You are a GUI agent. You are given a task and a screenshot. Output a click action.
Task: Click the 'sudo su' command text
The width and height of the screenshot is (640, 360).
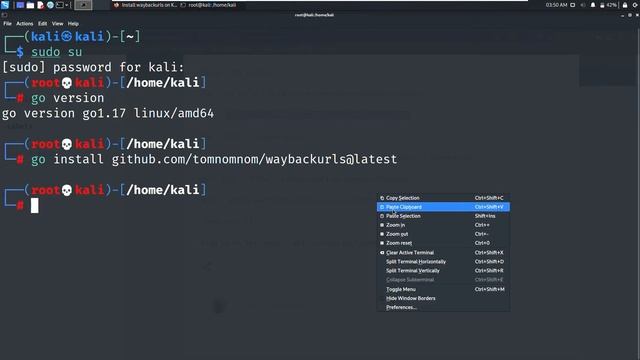click(x=56, y=52)
